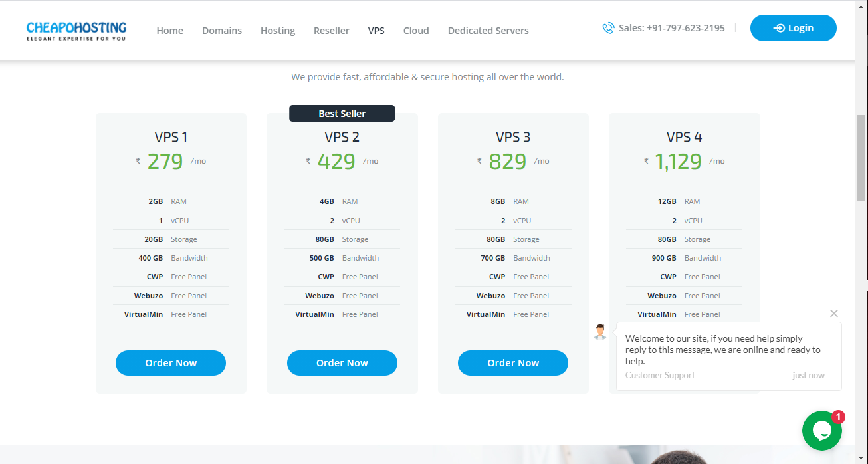Screen dimensions: 868x464
Task: Click the 20GB Storage row in VPS 1
Action: click(171, 239)
